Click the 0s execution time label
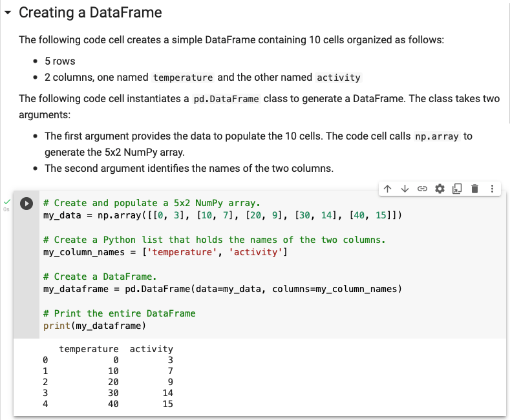The image size is (510, 420). [x=6, y=209]
